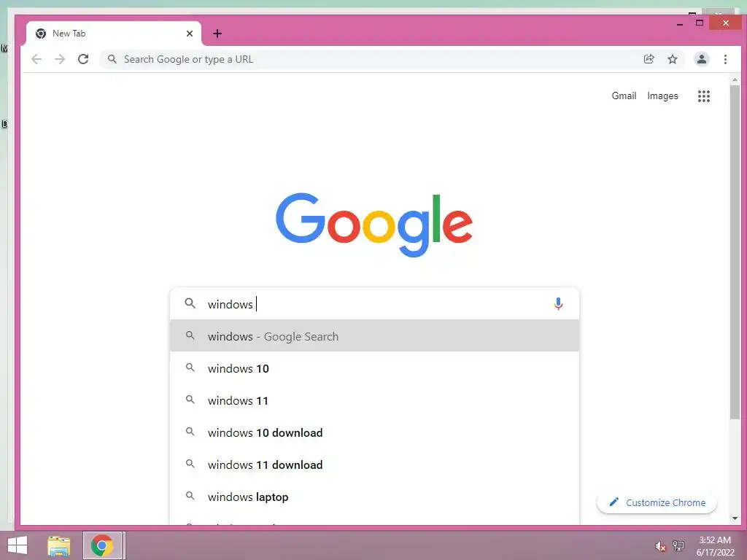This screenshot has height=560, width=747.
Task: Click the magnifier icon in search box
Action: click(190, 303)
